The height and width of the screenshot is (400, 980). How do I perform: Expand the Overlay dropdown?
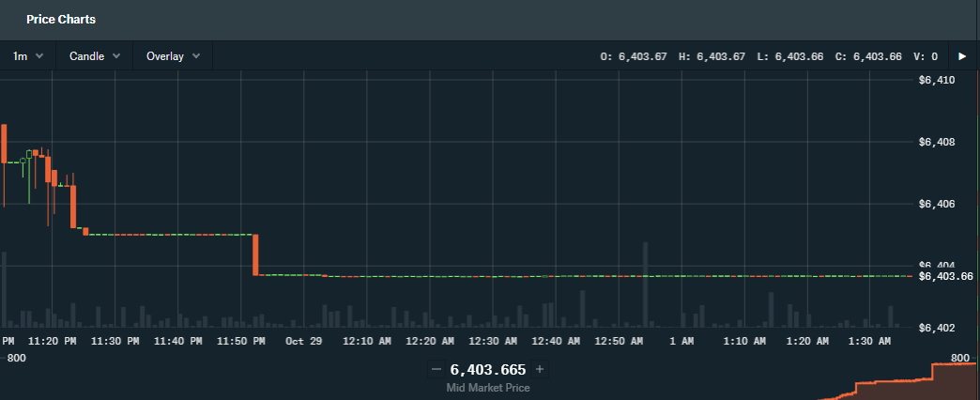tap(173, 56)
